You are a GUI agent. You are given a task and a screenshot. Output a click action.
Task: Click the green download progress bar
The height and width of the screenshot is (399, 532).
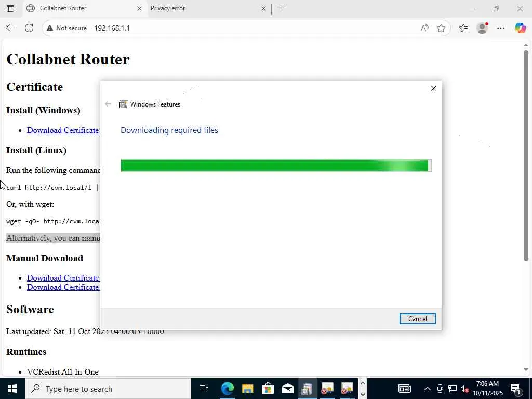click(x=276, y=166)
